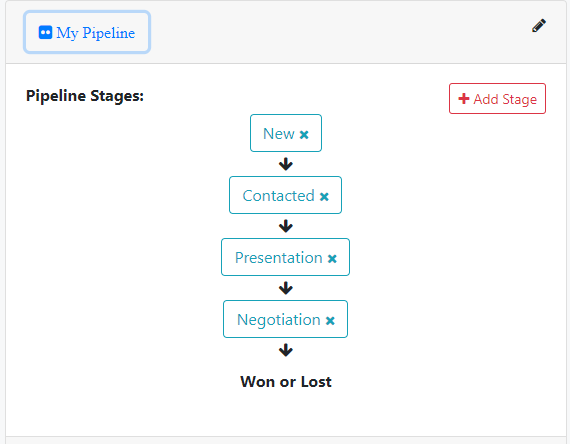The image size is (570, 444).
Task: Click the pipeline icon beside My Pipeline
Action: coord(45,32)
